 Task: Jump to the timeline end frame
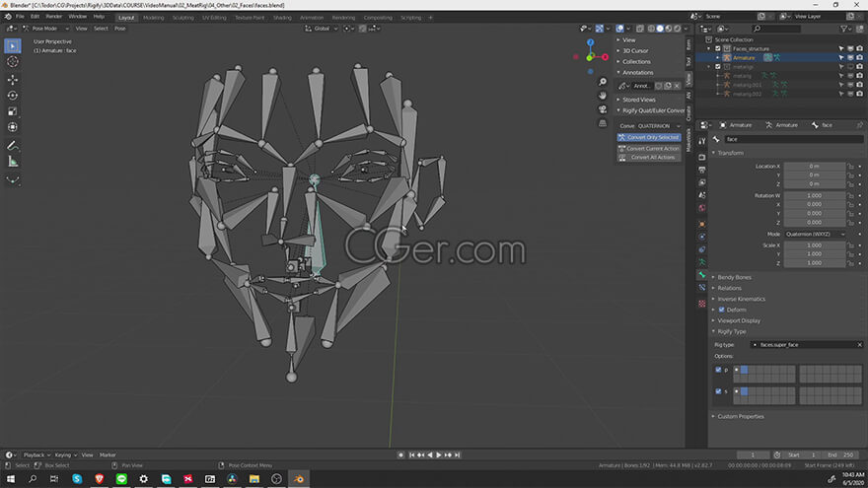458,454
